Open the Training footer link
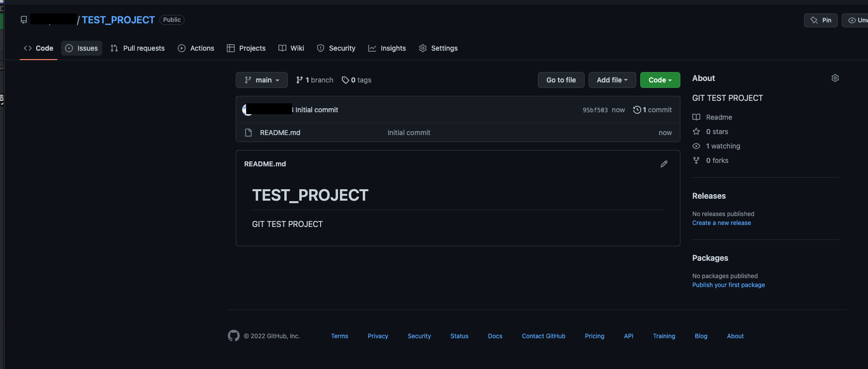The image size is (868, 369). click(x=664, y=336)
